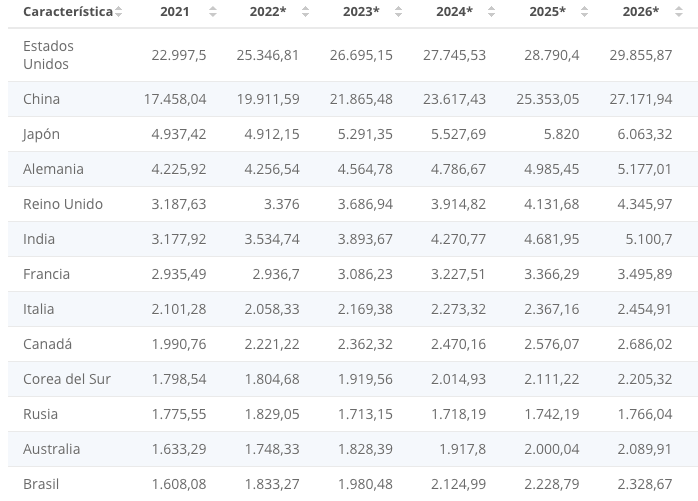The image size is (698, 501).
Task: Click the sort arrows beside 2021
Action: click(213, 12)
